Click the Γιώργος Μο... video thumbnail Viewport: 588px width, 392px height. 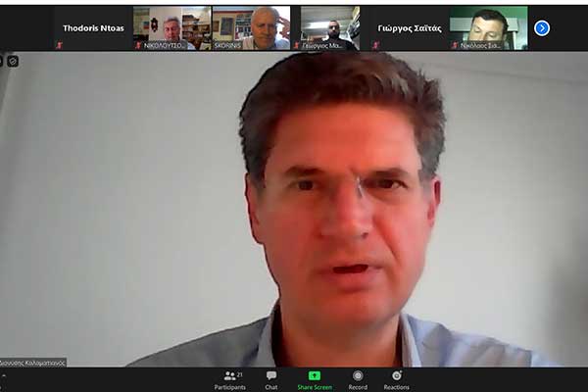(x=329, y=26)
